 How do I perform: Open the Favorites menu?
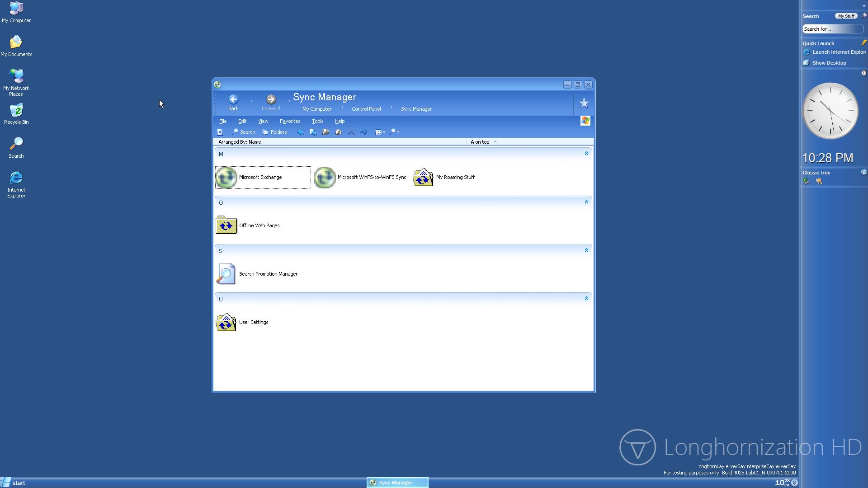tap(290, 121)
